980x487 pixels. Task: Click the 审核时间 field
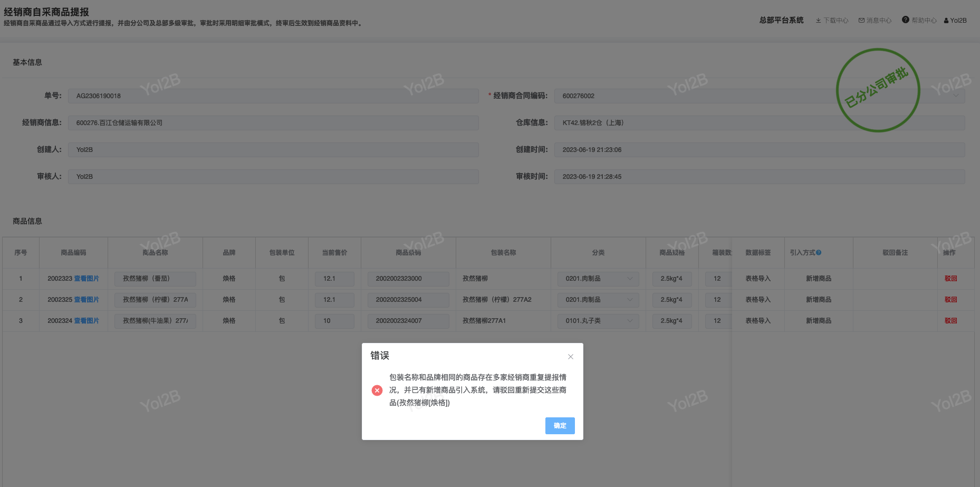coord(760,177)
